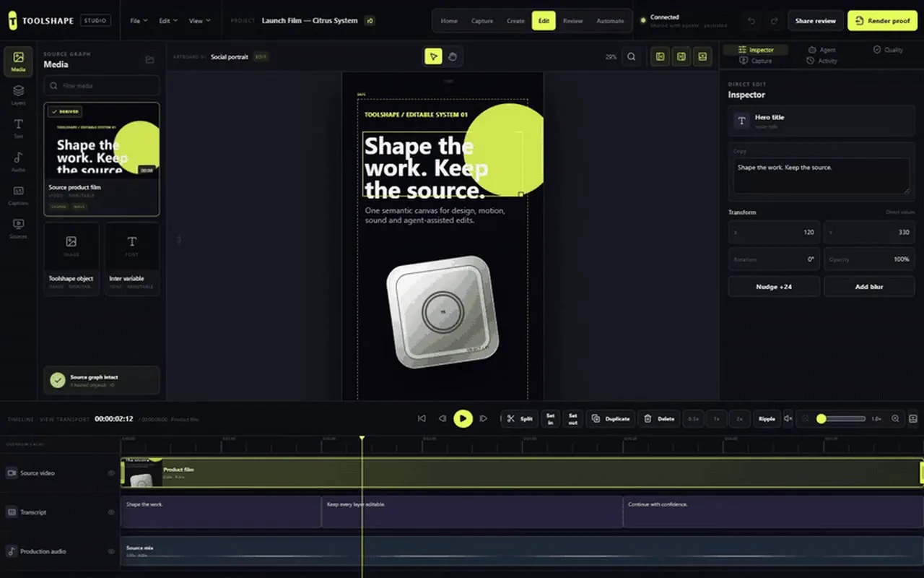This screenshot has width=924, height=578.
Task: Toggle visibility of Production audio track
Action: [x=111, y=551]
